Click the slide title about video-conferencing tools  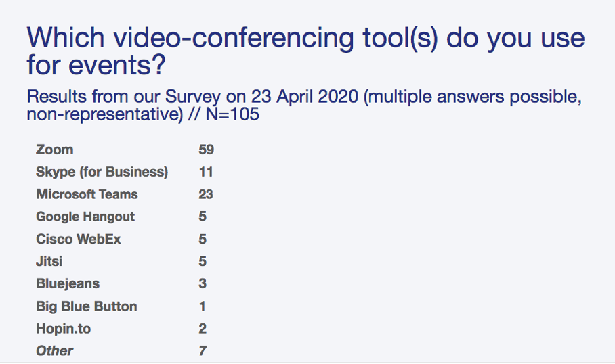click(x=305, y=51)
